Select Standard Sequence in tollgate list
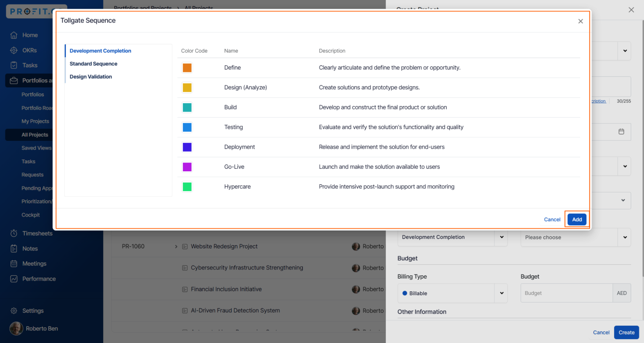This screenshot has height=343, width=644. click(x=93, y=64)
